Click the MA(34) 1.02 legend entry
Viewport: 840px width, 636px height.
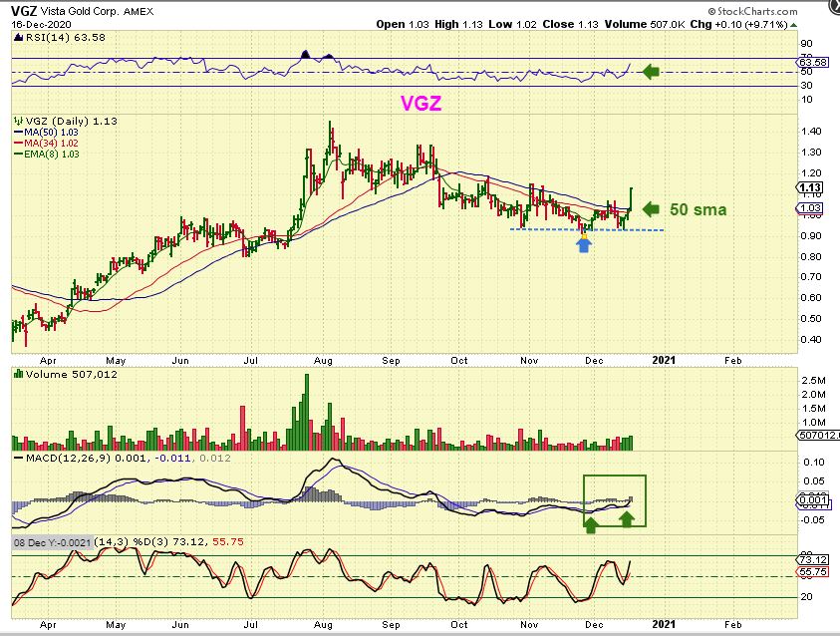tap(51, 144)
